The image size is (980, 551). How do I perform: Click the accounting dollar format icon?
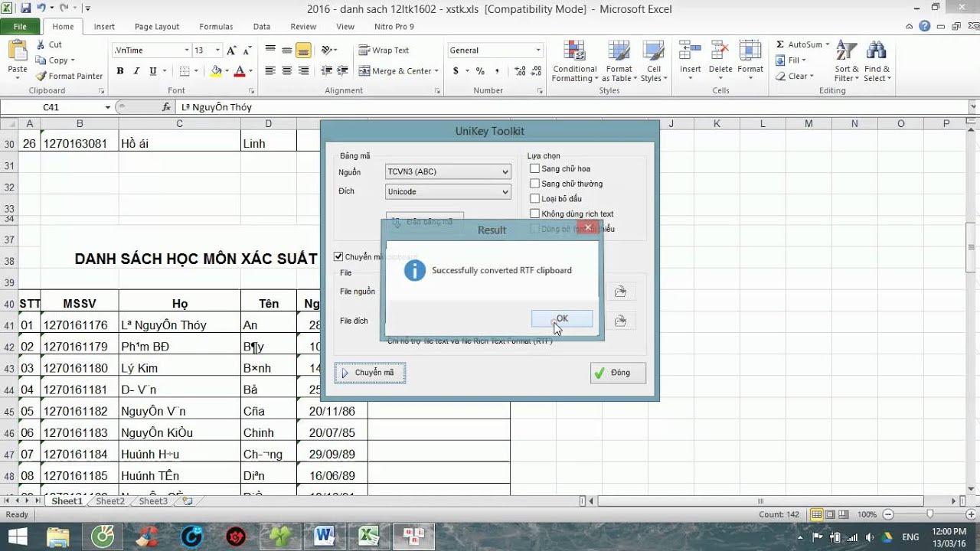tap(456, 71)
